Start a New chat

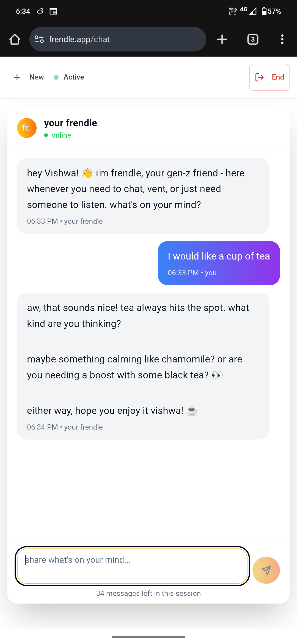[36, 77]
